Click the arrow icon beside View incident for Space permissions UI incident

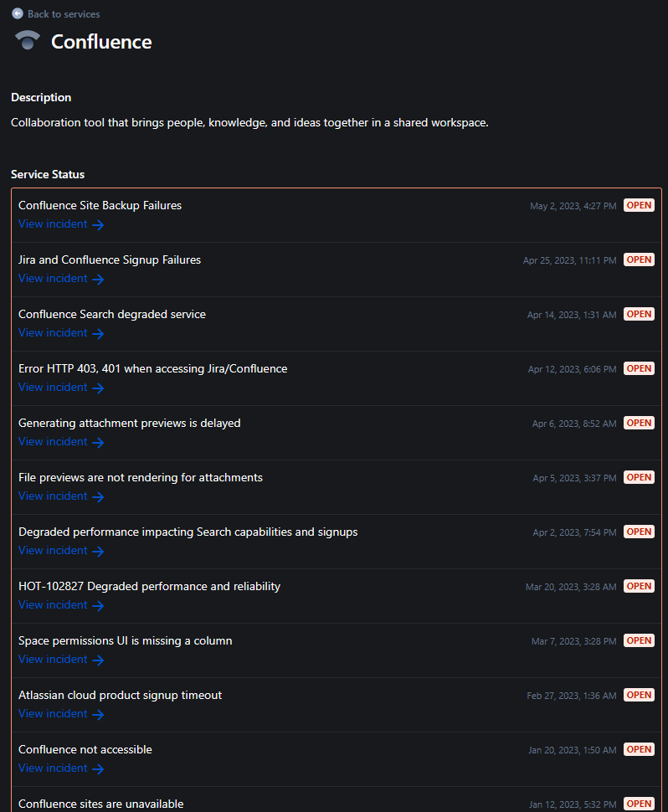coord(96,660)
